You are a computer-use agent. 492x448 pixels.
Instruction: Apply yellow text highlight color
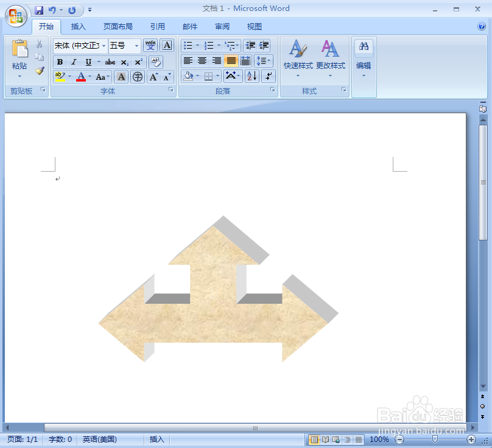(60, 77)
